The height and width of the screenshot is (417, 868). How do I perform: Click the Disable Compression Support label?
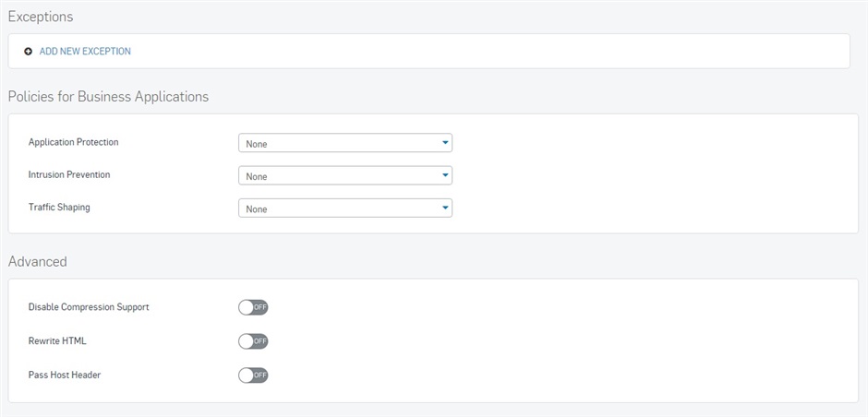[x=89, y=307]
